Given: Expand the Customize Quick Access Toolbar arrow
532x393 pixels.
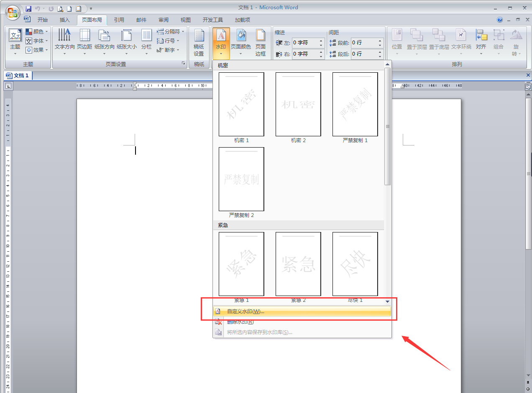Looking at the screenshot, I should 91,8.
